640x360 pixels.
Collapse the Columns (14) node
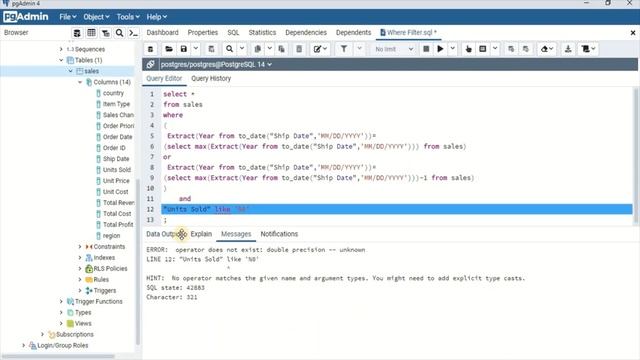(x=80, y=82)
